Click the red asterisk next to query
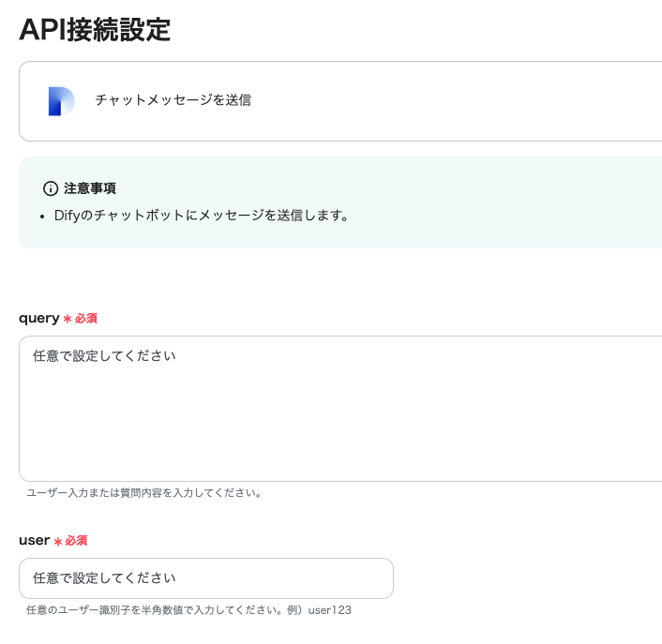This screenshot has height=644, width=662. [68, 319]
